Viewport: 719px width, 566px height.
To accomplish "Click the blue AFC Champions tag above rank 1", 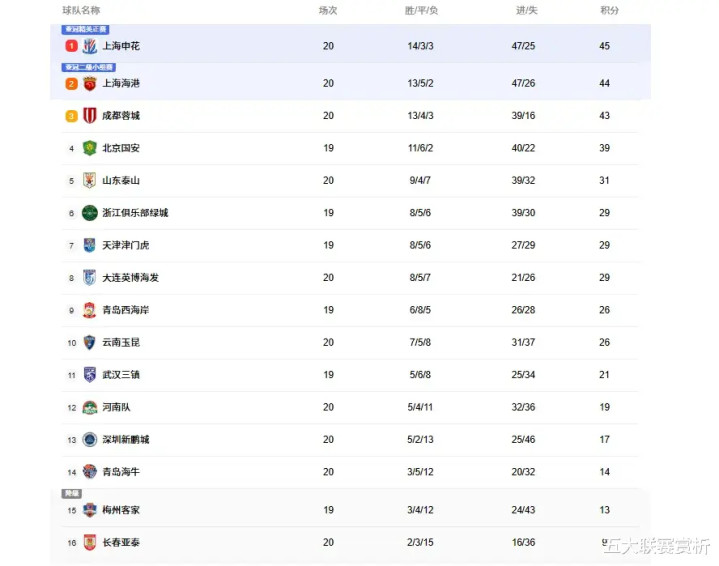I will click(85, 29).
